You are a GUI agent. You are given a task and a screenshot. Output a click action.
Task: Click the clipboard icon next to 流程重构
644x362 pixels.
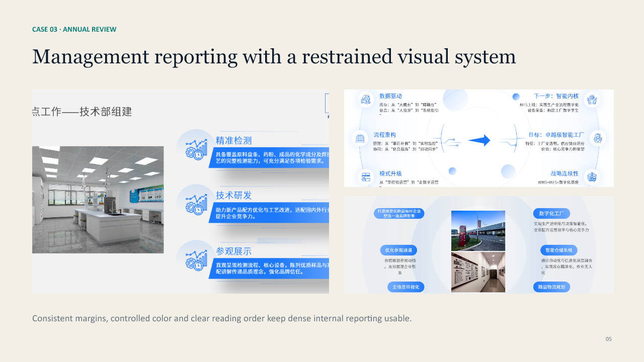point(360,138)
